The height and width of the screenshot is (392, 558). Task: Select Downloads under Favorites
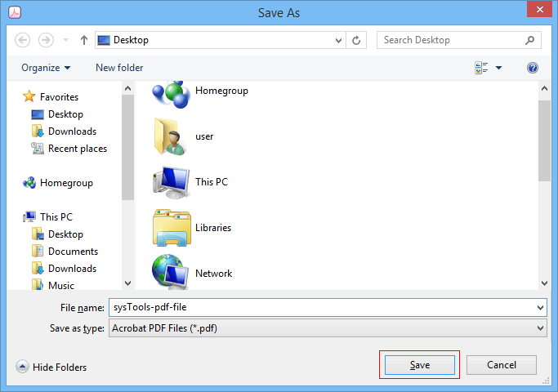tap(72, 131)
